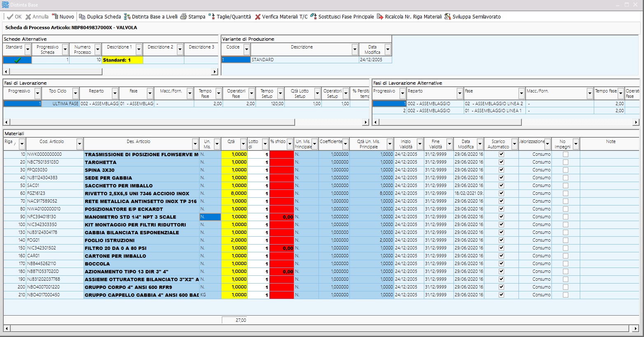Toggle Scarico Automatico for SPINA 3X30 row
The image size is (644, 337).
click(x=501, y=170)
